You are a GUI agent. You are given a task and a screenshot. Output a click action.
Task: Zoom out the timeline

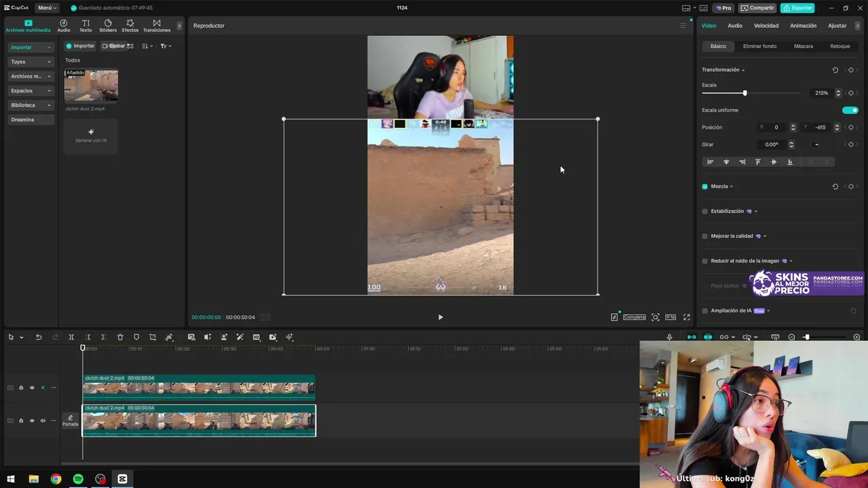791,337
